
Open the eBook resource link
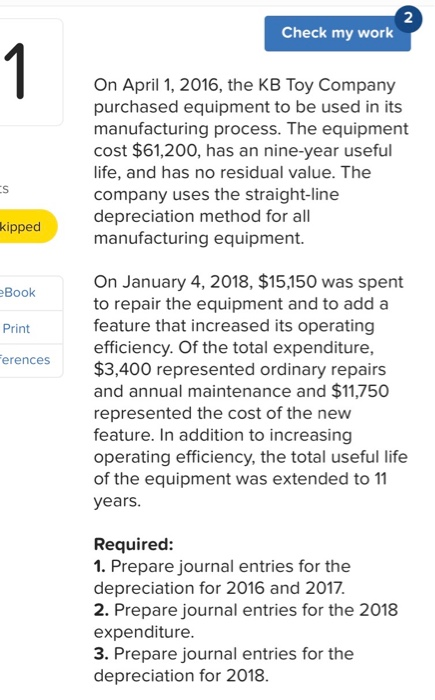point(18,293)
